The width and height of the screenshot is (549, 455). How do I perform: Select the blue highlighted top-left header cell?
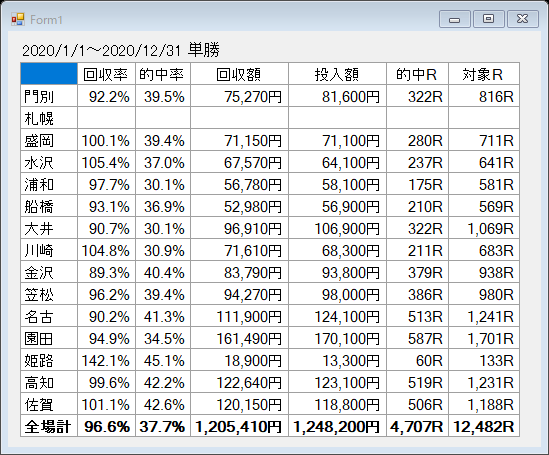coord(49,74)
